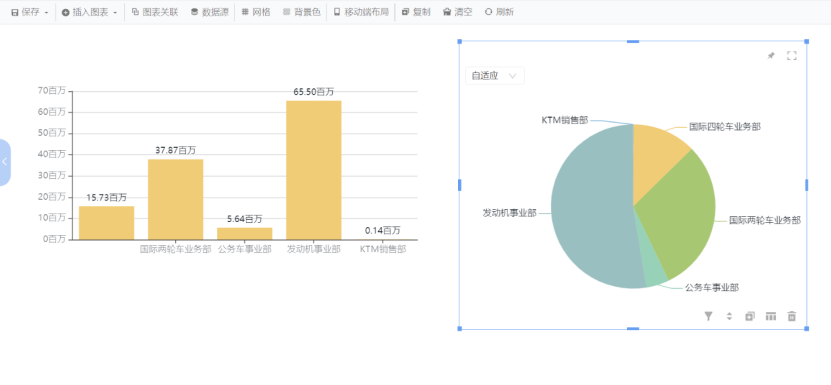
Task: Expand the left collapsed side panel
Action: click(x=4, y=162)
